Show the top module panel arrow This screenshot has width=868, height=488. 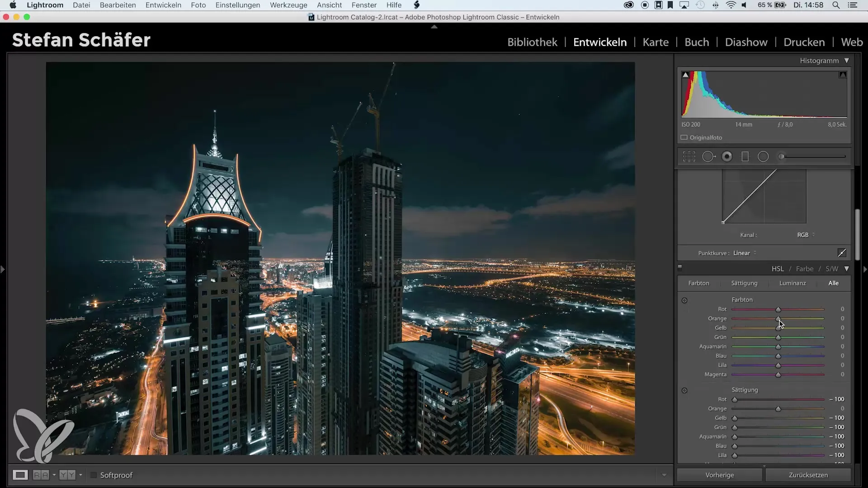tap(434, 27)
